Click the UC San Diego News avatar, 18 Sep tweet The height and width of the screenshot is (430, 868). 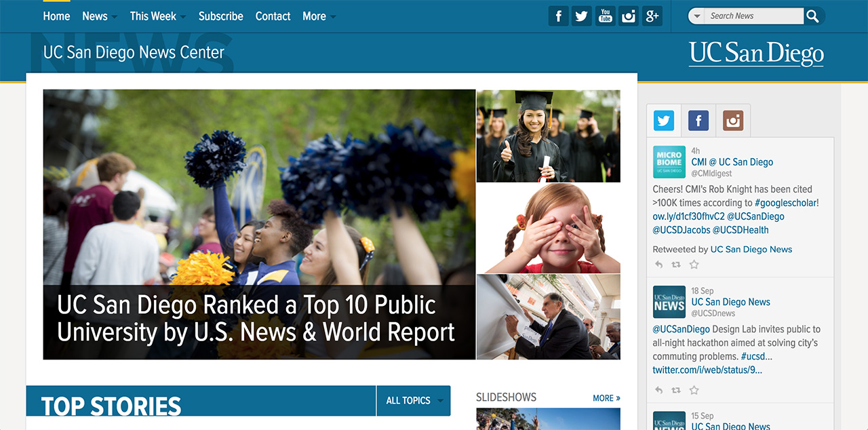(669, 302)
